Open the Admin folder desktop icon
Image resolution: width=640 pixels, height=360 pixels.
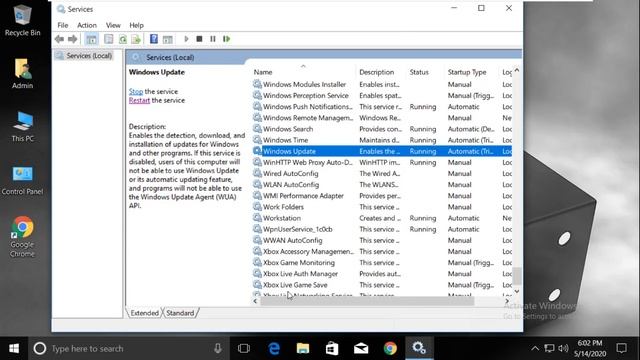click(22, 73)
